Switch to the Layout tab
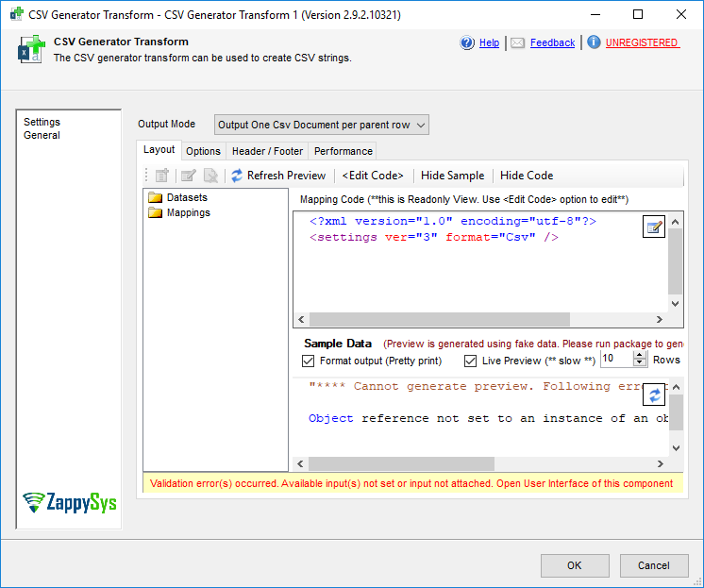 tap(159, 149)
